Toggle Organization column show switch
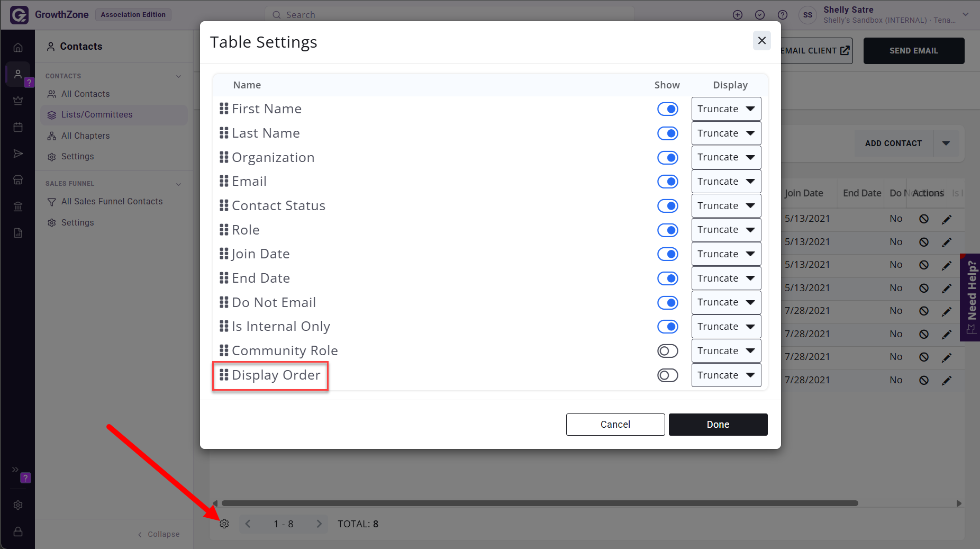Viewport: 980px width, 549px height. point(668,158)
